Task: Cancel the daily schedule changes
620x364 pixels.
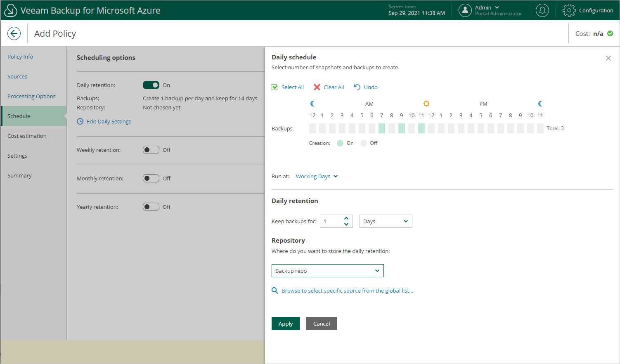Action: tap(322, 324)
